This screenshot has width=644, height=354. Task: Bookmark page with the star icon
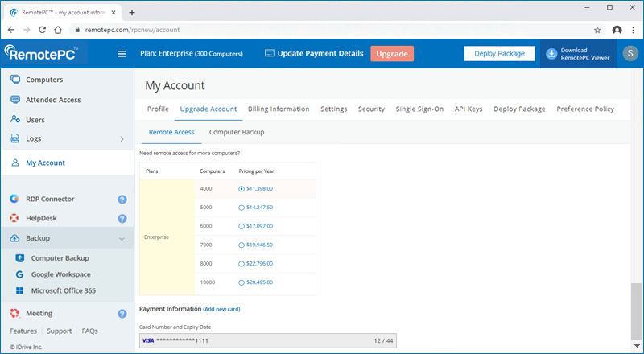point(597,30)
